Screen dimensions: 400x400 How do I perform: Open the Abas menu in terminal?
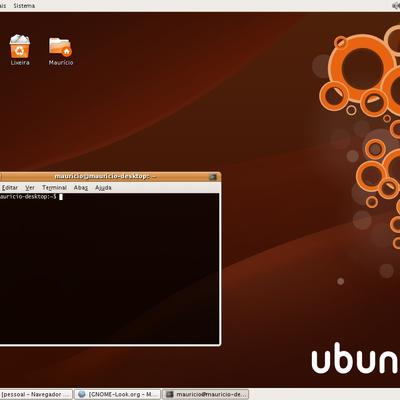point(81,188)
